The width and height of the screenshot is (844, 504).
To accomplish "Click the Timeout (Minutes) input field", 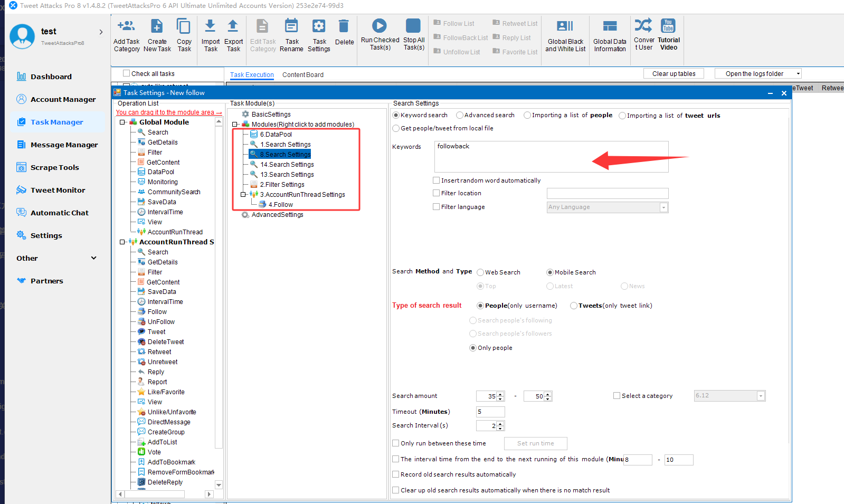I will click(490, 412).
